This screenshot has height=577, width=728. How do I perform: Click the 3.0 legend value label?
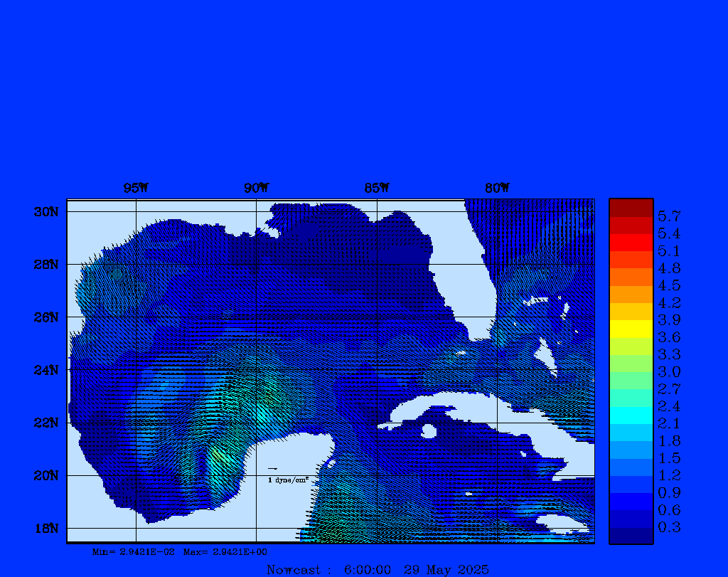[x=669, y=372]
